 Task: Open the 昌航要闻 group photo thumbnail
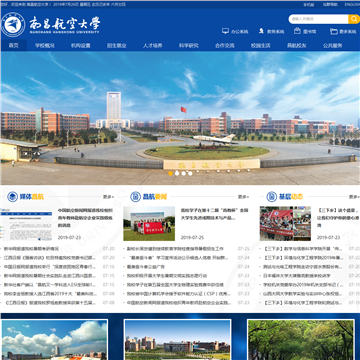point(149,224)
